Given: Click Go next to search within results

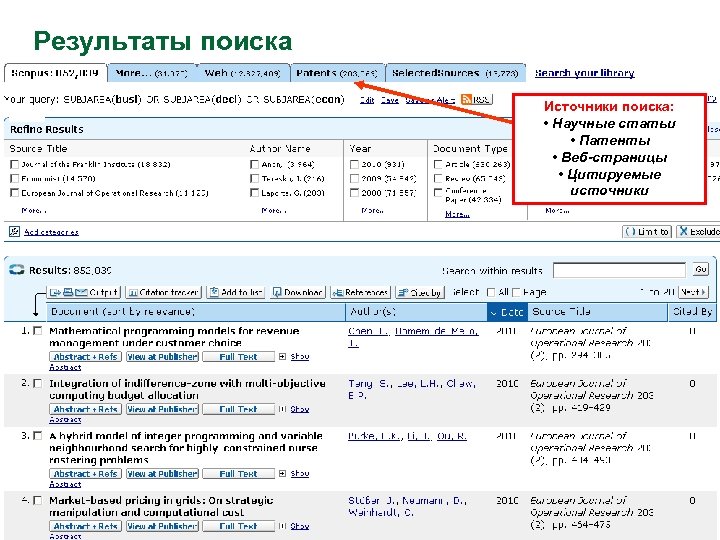Looking at the screenshot, I should tap(701, 270).
